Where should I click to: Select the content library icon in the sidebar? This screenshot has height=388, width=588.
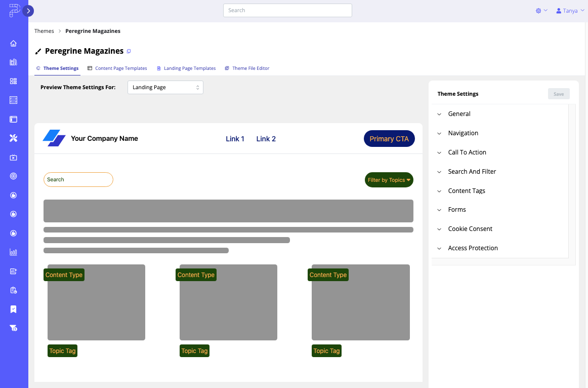tap(13, 62)
